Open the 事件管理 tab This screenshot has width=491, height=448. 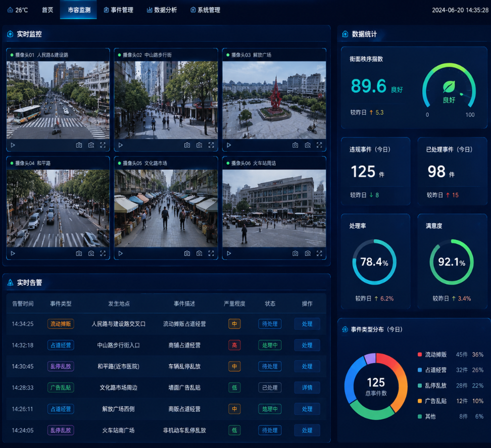[118, 10]
